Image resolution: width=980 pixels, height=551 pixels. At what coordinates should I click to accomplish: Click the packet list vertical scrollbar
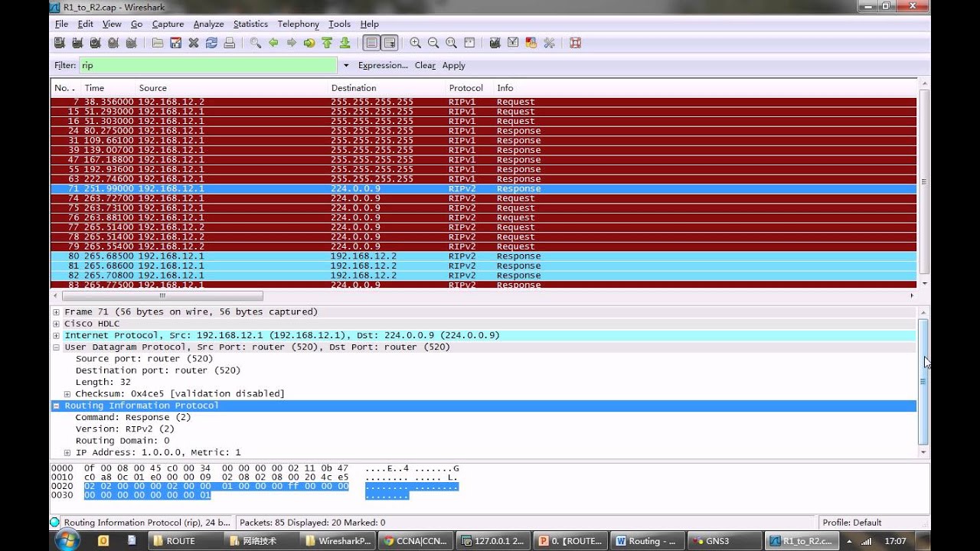point(923,182)
